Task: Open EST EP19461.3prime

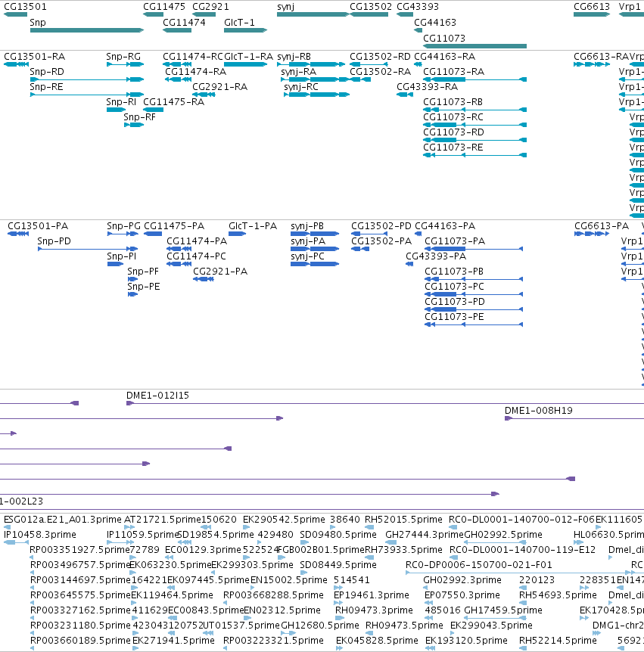Action: (338, 603)
